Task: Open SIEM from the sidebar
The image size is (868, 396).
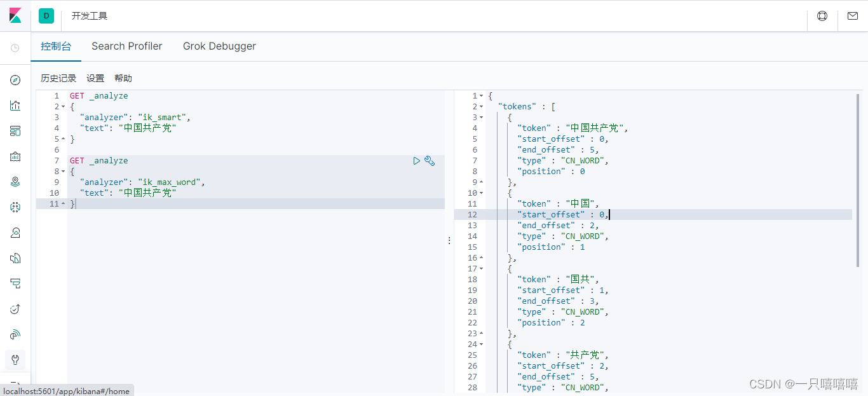Action: [15, 334]
